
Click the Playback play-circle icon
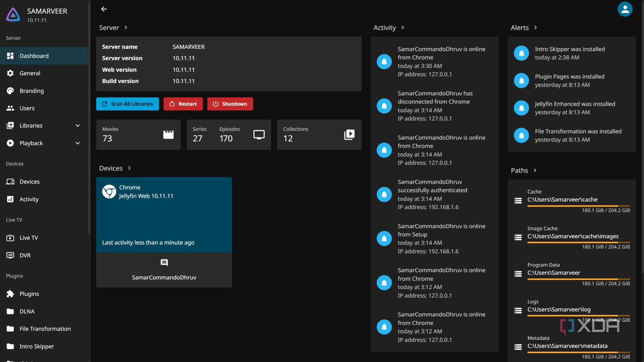click(x=10, y=143)
